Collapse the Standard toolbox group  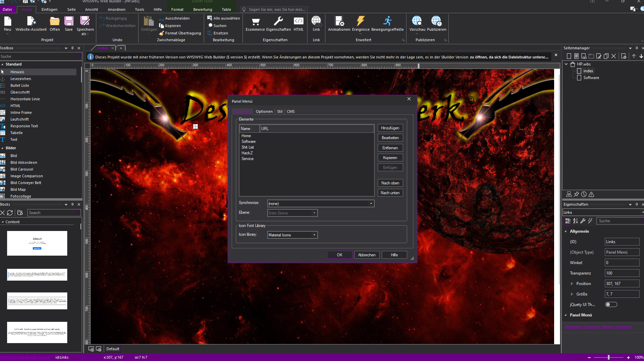click(x=2, y=64)
